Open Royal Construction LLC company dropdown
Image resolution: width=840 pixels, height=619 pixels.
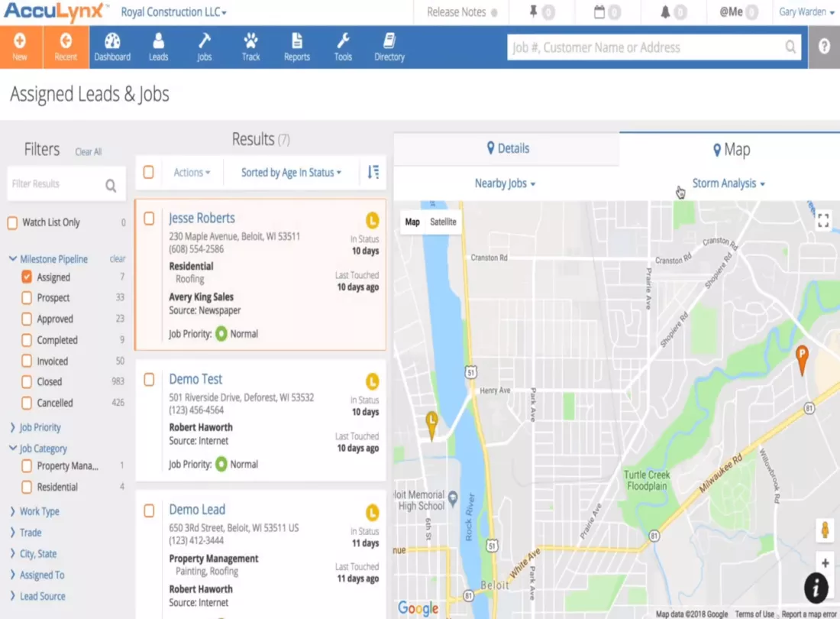(x=173, y=11)
